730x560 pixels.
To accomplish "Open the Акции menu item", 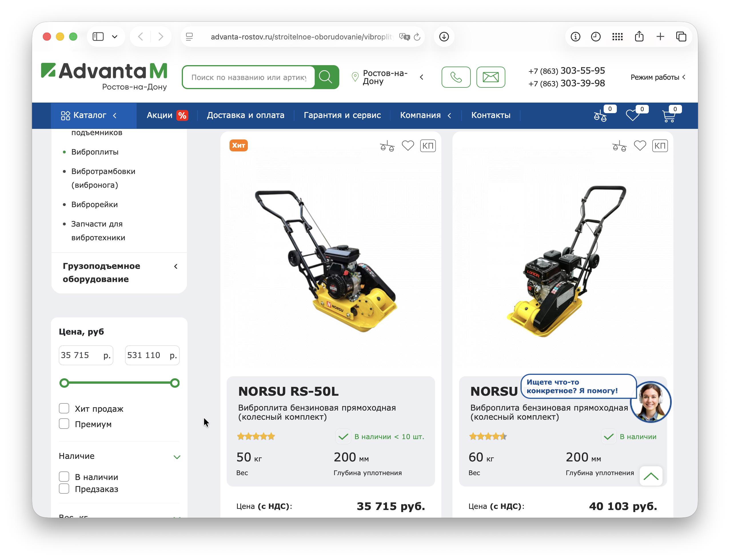I will coord(159,115).
